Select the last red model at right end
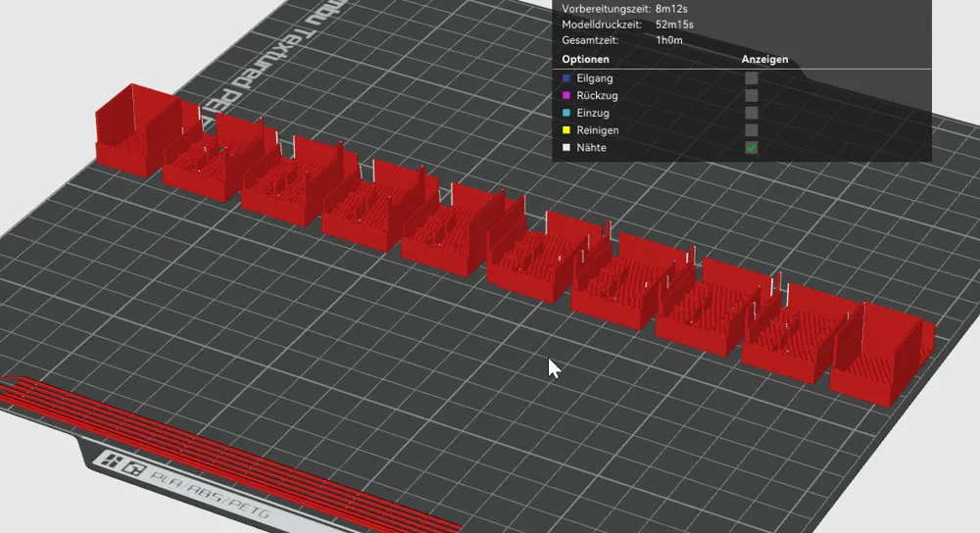Image resolution: width=980 pixels, height=533 pixels. pos(881,355)
